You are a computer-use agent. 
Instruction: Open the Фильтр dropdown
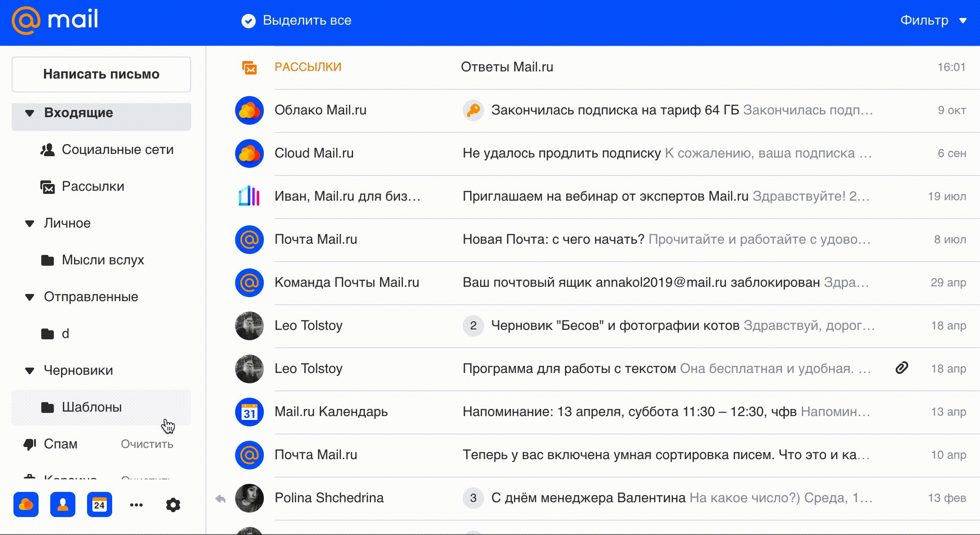(x=933, y=21)
